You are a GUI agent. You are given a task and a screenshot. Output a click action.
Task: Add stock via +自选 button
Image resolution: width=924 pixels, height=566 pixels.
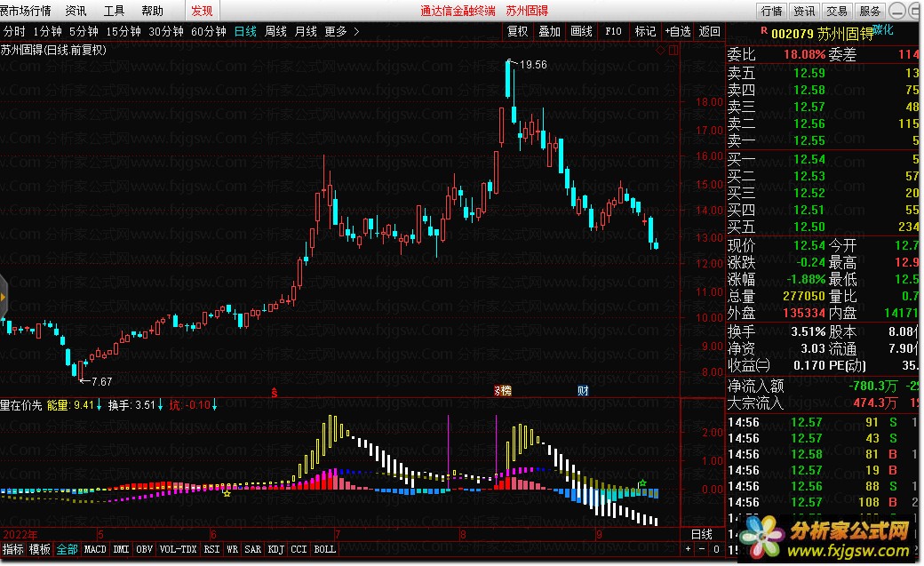click(x=678, y=31)
